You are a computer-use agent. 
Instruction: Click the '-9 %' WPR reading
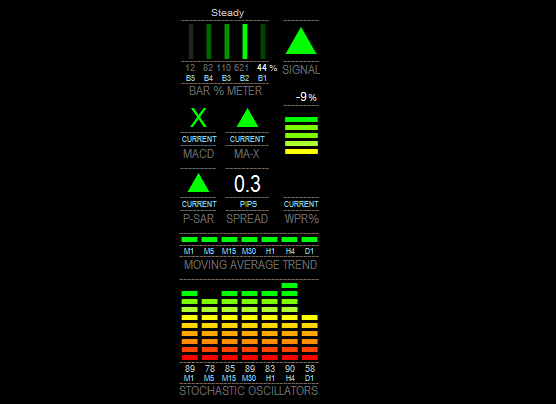coord(306,96)
